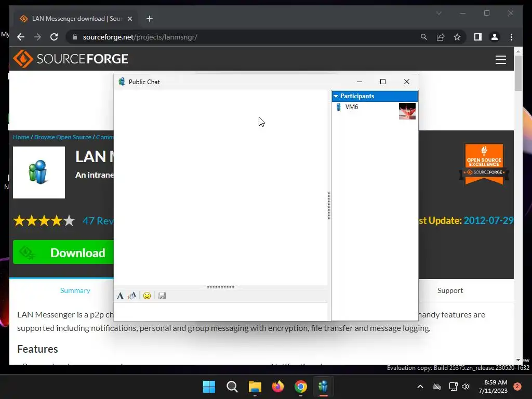Open the SourceForge hamburger menu
The image size is (532, 399).
tap(500, 60)
